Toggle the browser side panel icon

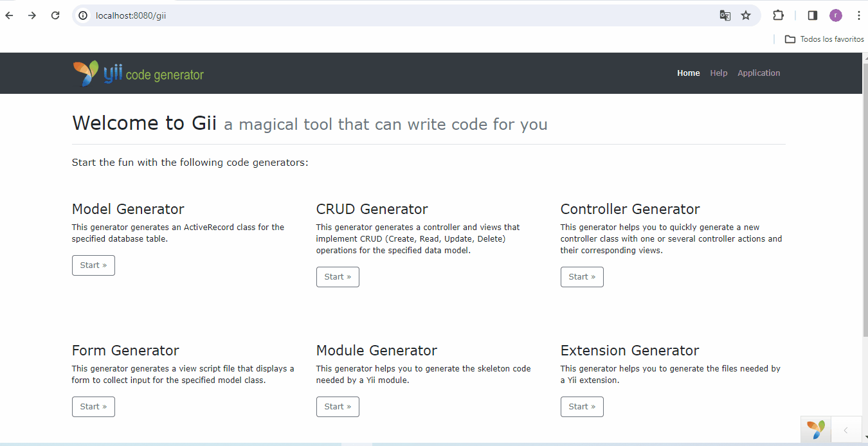pos(813,15)
